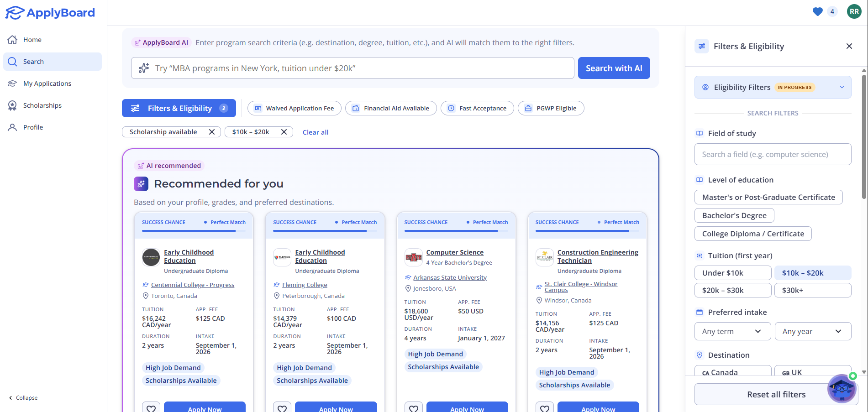Open Centennial College - Progress link

tap(193, 285)
